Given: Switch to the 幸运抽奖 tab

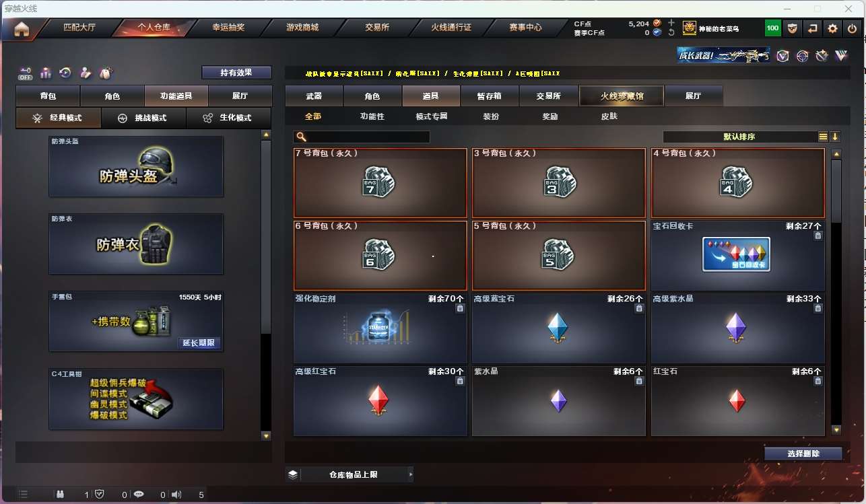Looking at the screenshot, I should coord(228,28).
